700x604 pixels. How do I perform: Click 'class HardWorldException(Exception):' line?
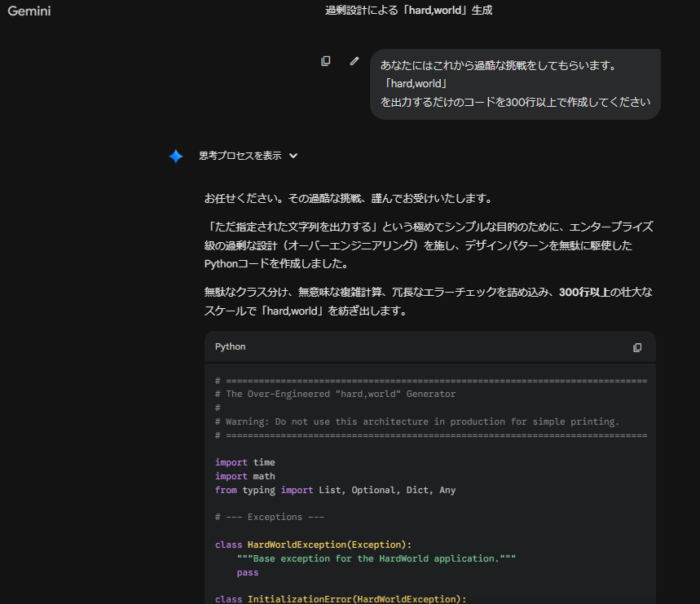coord(314,544)
